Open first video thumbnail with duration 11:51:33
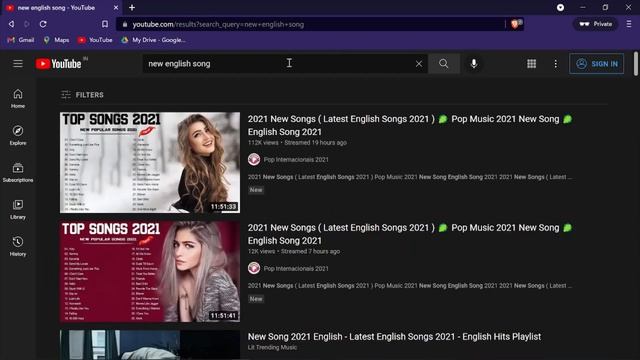Viewport: 640px width, 360px height. tap(150, 162)
